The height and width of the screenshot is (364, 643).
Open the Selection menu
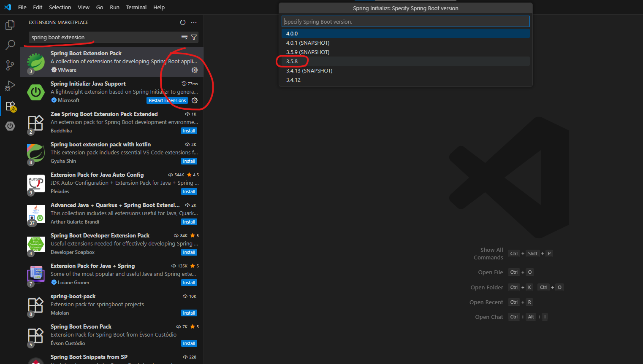point(60,7)
